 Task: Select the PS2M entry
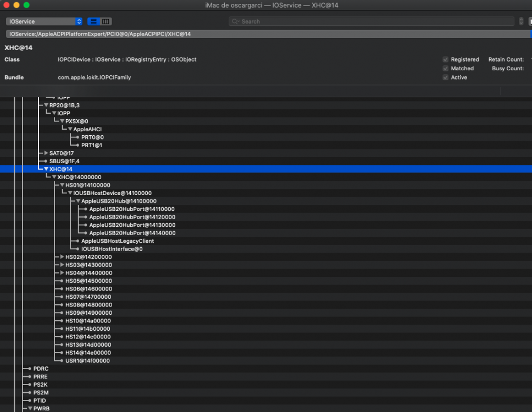coord(41,393)
